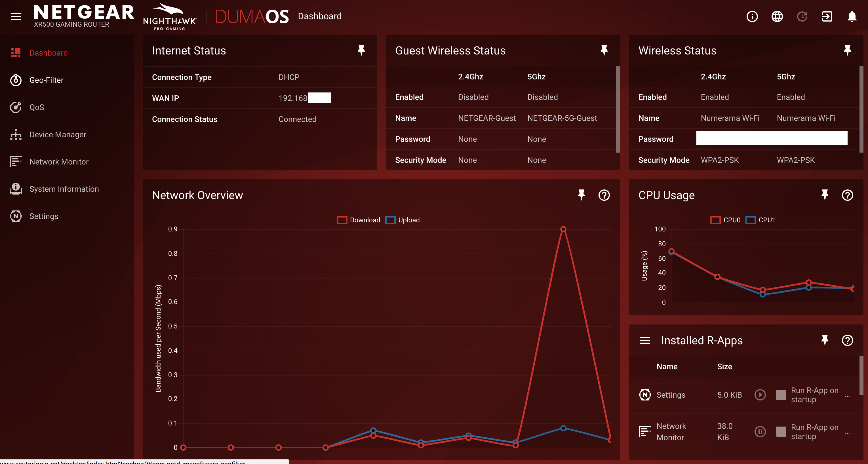Pin the Installed R-Apps panel
Screen dimensions: 868x464
(825, 340)
